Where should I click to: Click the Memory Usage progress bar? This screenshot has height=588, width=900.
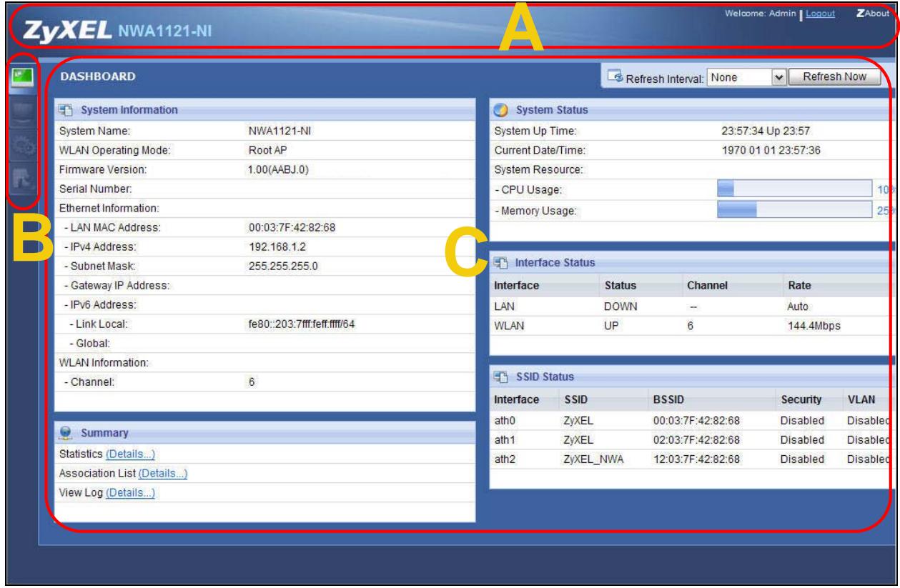(794, 210)
